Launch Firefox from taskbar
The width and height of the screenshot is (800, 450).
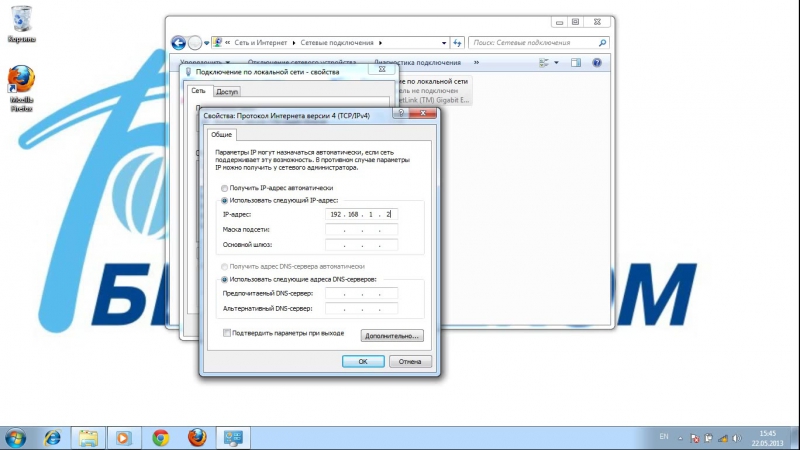click(197, 438)
